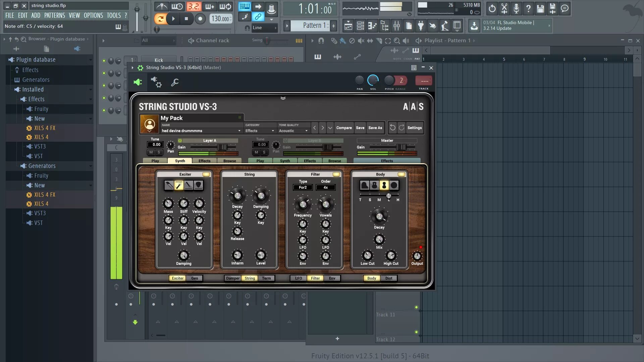Select the Body tab in String Studio
This screenshot has width=644, height=362.
tap(372, 278)
